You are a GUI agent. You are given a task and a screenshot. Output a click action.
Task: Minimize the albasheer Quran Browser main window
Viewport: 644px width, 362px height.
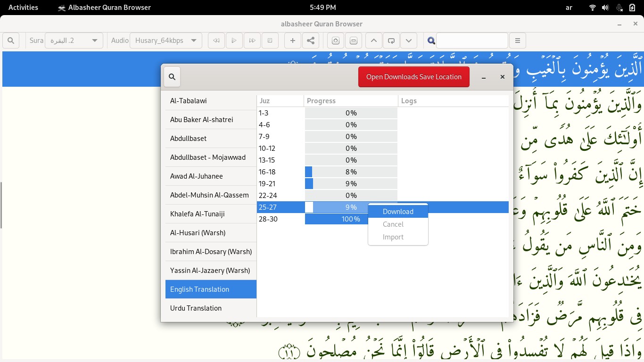619,24
